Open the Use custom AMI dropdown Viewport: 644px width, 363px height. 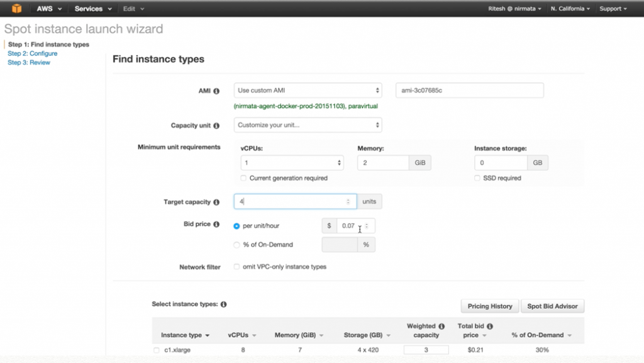(x=308, y=91)
